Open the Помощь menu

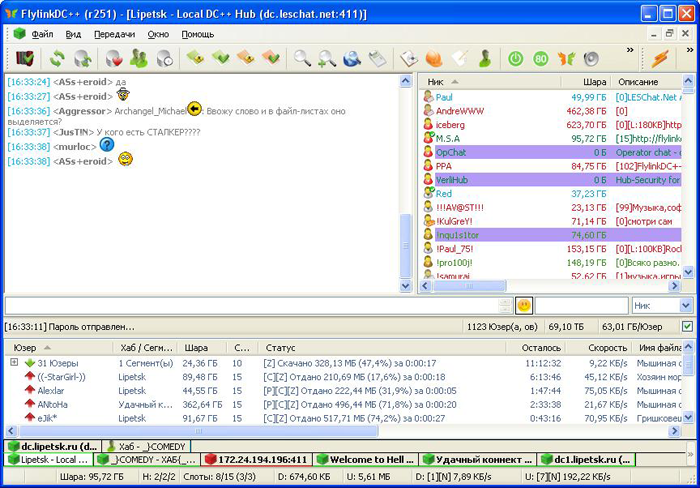198,34
